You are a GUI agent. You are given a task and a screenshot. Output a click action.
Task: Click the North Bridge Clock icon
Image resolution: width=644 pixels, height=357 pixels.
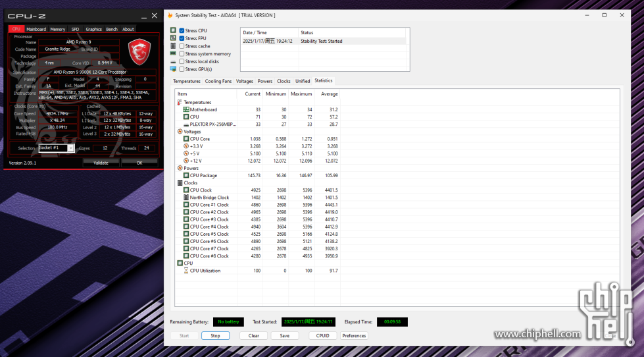pyautogui.click(x=186, y=198)
